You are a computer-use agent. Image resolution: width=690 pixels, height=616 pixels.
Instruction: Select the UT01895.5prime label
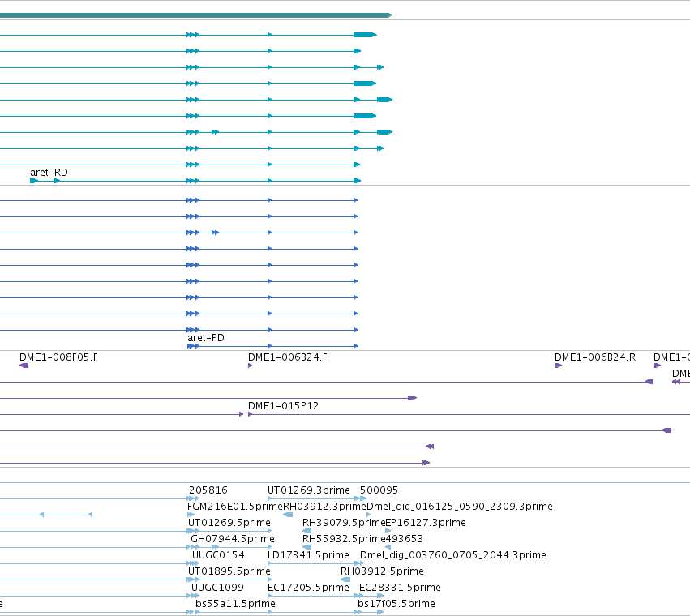(x=229, y=571)
